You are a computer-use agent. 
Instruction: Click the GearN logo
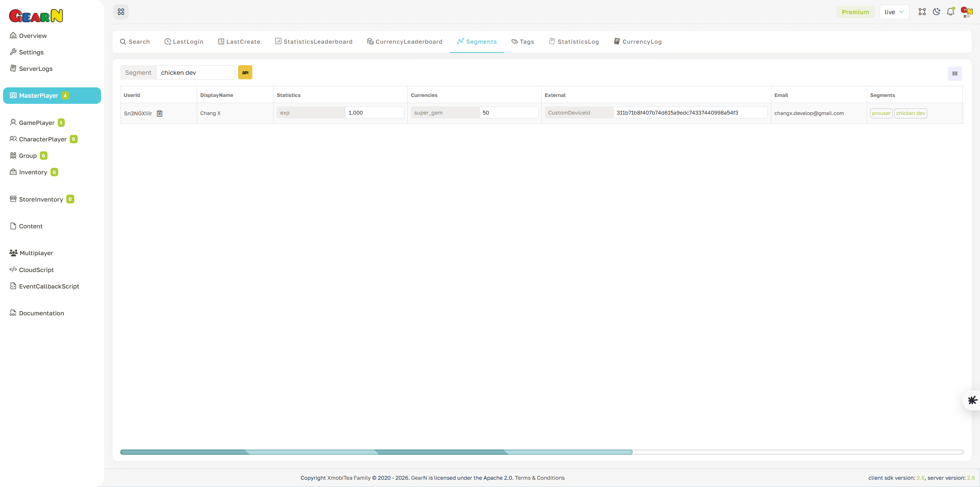(x=36, y=15)
